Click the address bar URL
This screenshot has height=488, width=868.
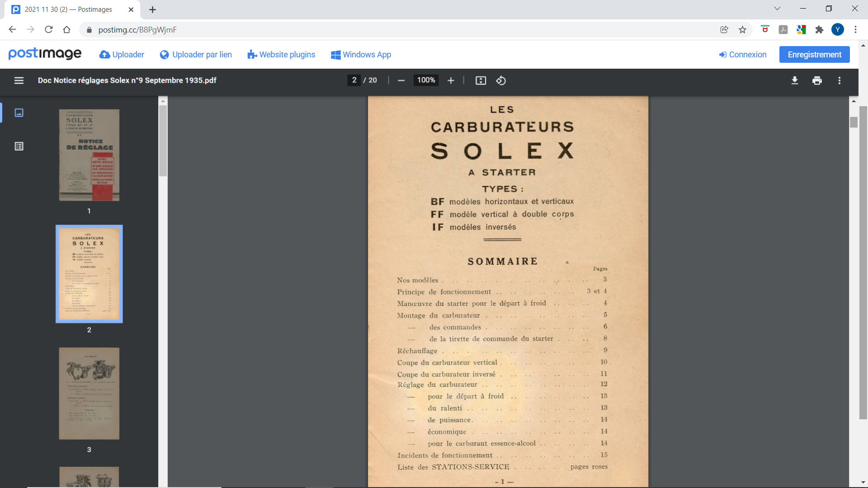pos(137,30)
